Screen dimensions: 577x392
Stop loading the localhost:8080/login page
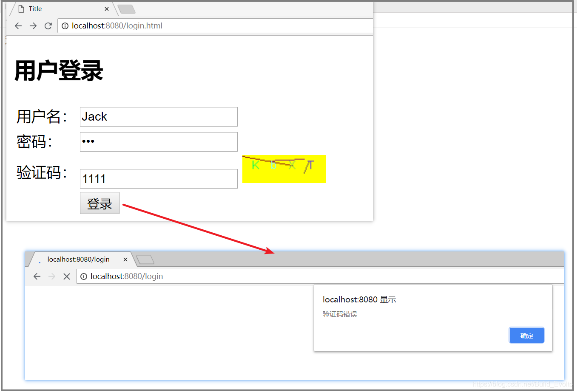[x=67, y=276]
